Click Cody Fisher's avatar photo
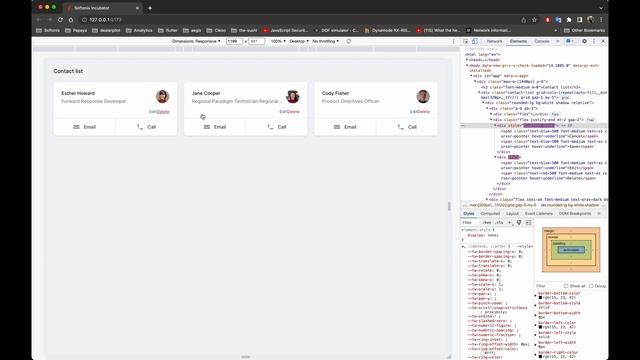 point(423,97)
